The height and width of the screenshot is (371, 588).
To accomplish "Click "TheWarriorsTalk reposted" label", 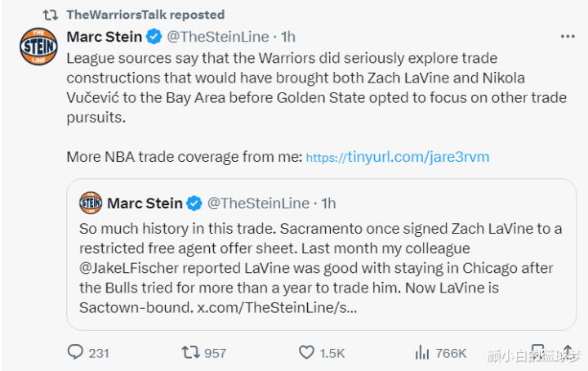I will coord(145,15).
